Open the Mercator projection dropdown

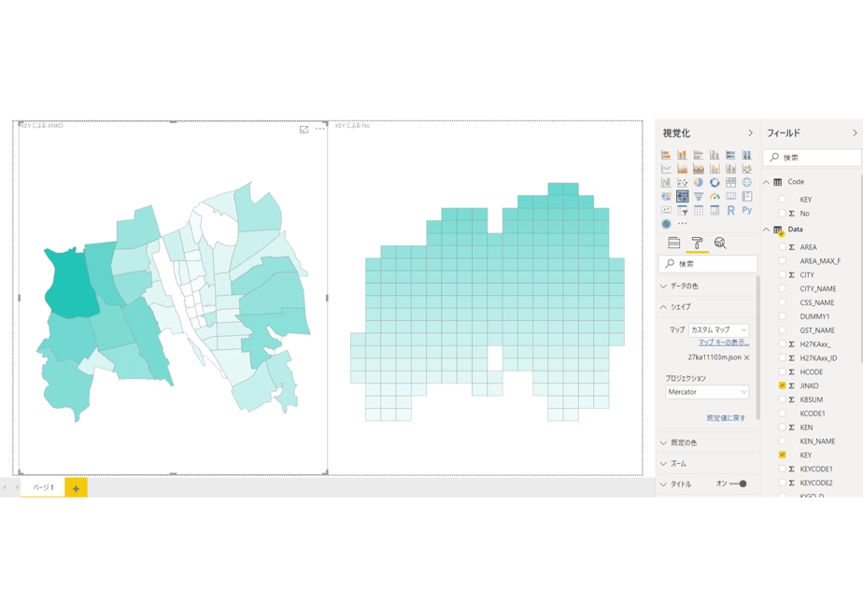point(707,392)
